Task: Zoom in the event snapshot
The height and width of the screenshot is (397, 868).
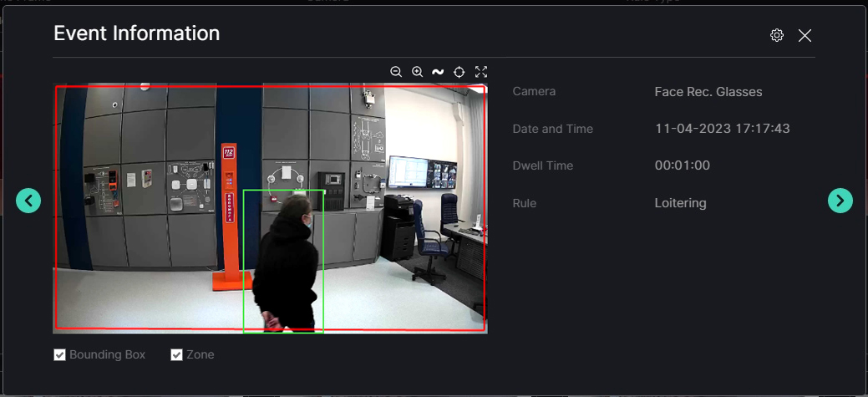Action: pyautogui.click(x=418, y=72)
